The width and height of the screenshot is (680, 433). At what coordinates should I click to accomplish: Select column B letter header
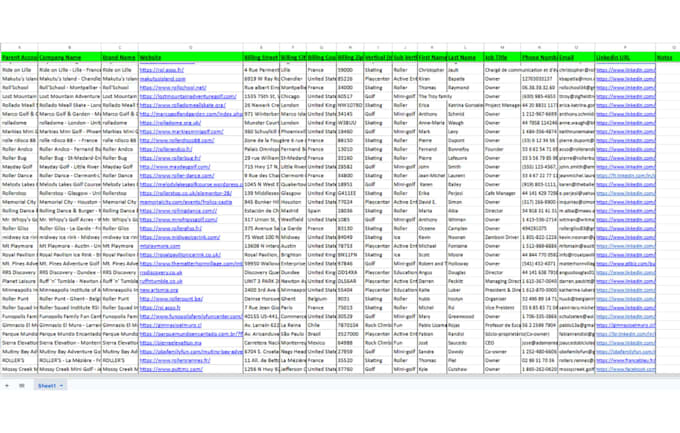[x=69, y=47]
